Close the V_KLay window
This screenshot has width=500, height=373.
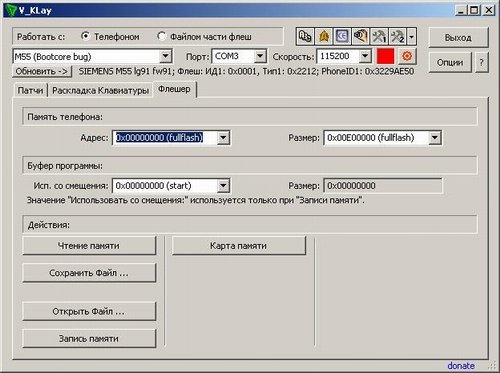tap(488, 10)
